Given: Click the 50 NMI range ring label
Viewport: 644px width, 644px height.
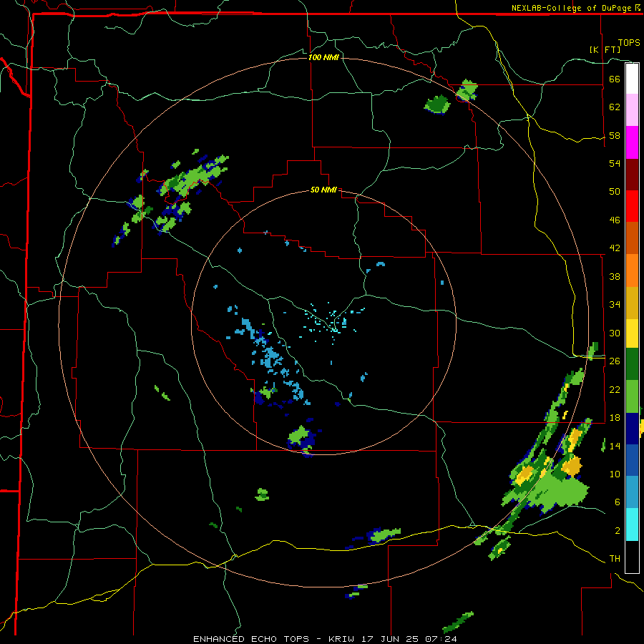Looking at the screenshot, I should pos(323,190).
